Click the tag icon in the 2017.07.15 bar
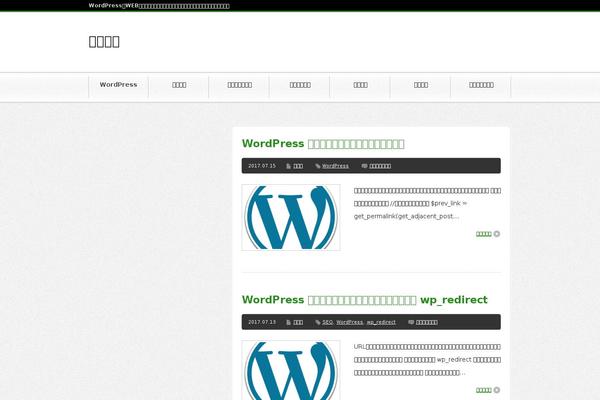The image size is (600, 400). 318,166
